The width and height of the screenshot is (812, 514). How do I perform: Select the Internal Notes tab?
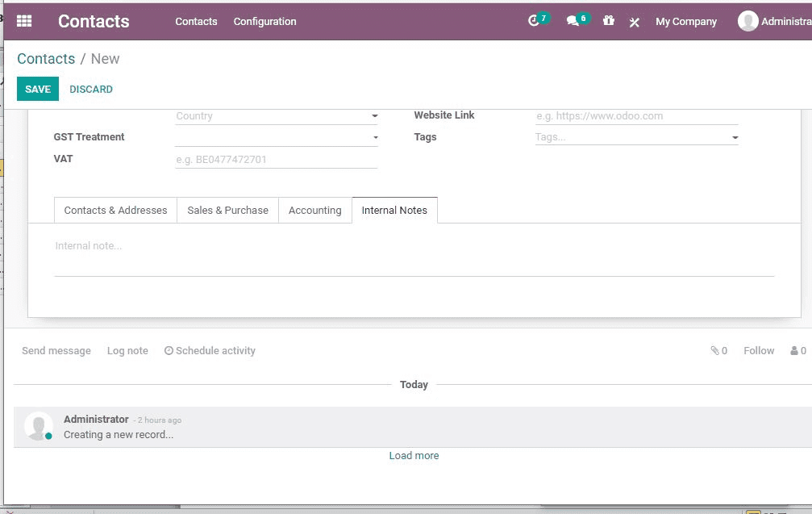[x=394, y=211]
